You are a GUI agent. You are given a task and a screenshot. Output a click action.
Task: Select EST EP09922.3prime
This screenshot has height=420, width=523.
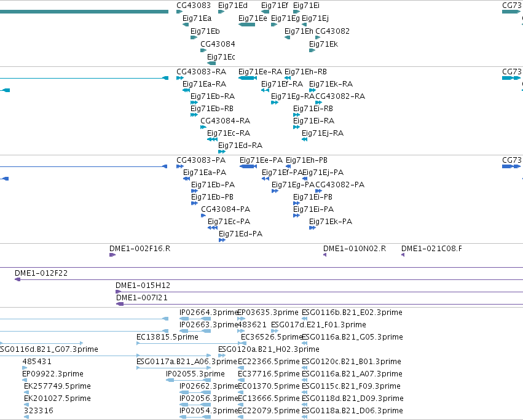(x=53, y=374)
